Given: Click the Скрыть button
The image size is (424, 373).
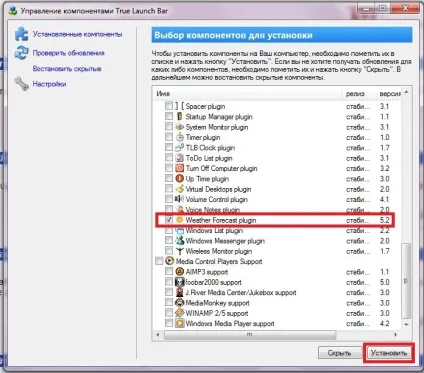Looking at the screenshot, I should 340,353.
